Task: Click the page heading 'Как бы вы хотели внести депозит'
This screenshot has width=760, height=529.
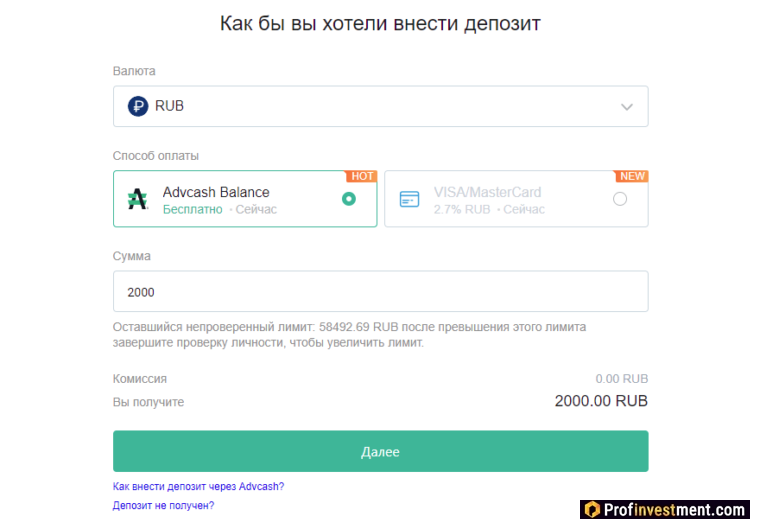Action: [x=380, y=23]
